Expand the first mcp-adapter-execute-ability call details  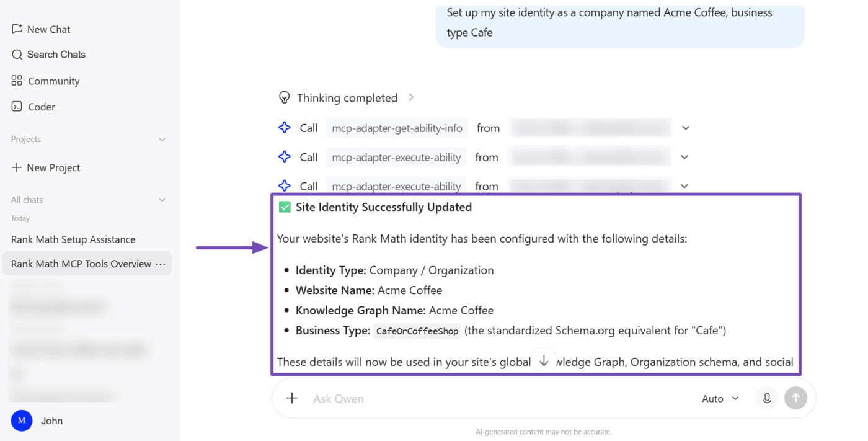684,157
